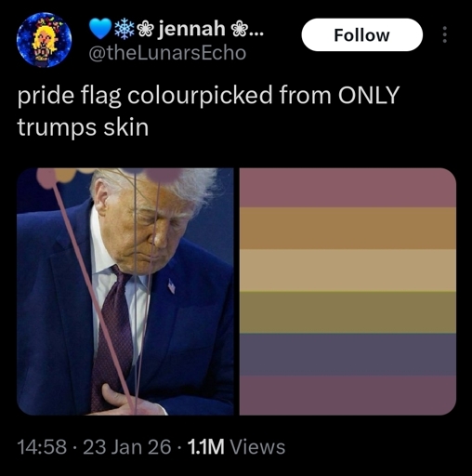Click the snowflake emoji in display name
Viewport: 472px width, 476px height.
click(124, 29)
